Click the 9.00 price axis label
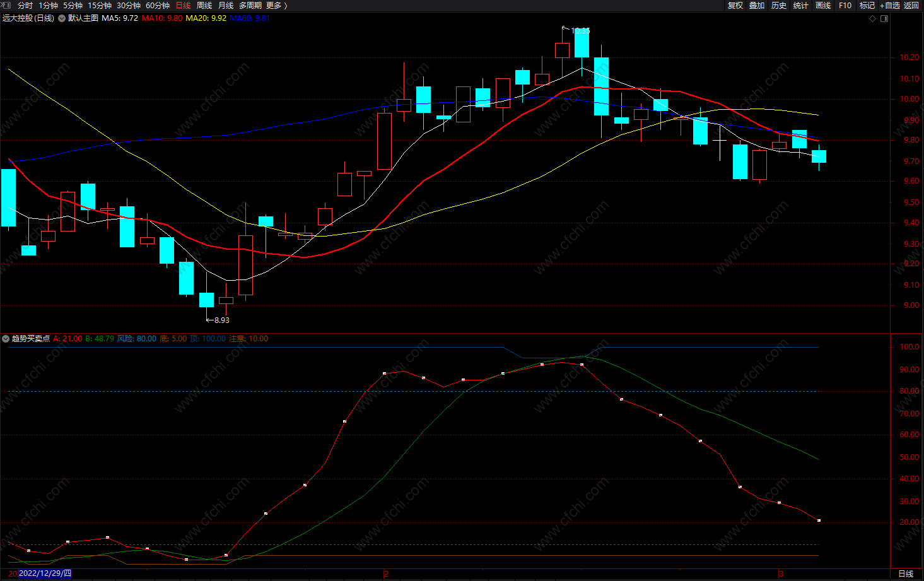This screenshot has height=581, width=924. [911, 305]
